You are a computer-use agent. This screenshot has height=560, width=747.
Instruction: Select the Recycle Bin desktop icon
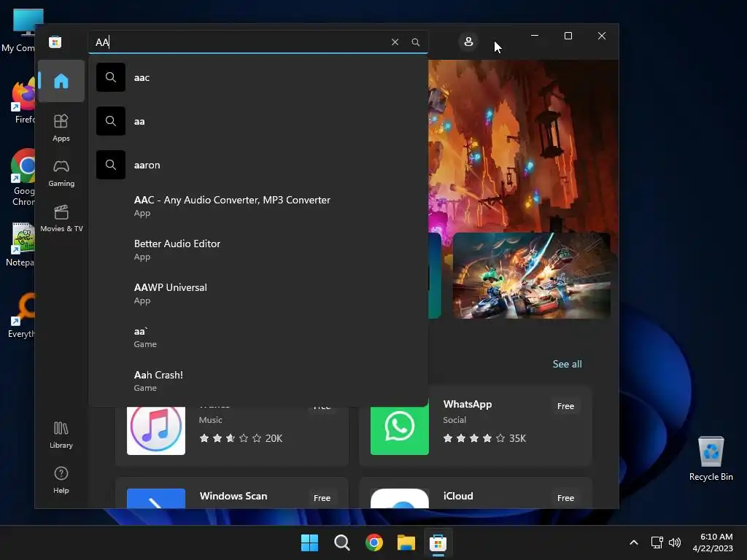711,459
